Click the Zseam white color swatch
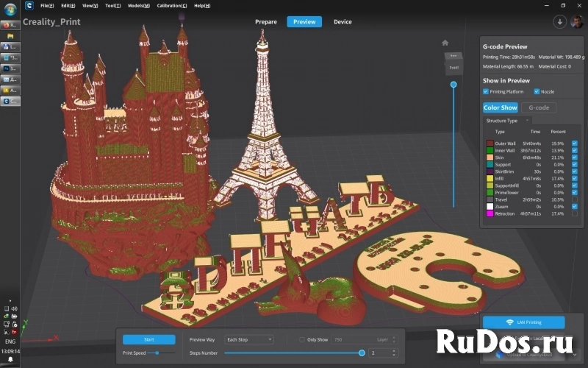Screen dimensions: 588x368 (490, 207)
